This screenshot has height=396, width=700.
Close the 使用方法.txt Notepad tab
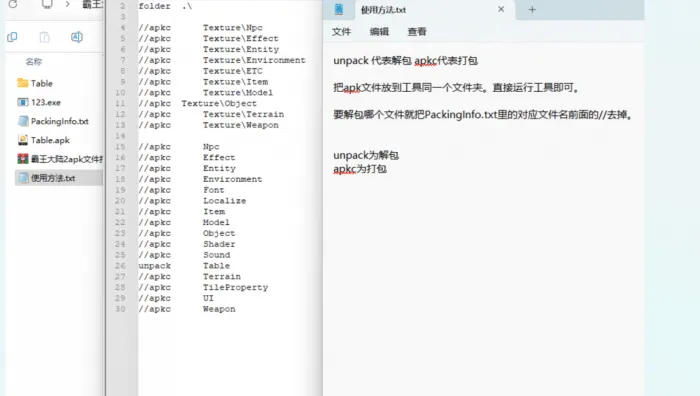point(501,9)
